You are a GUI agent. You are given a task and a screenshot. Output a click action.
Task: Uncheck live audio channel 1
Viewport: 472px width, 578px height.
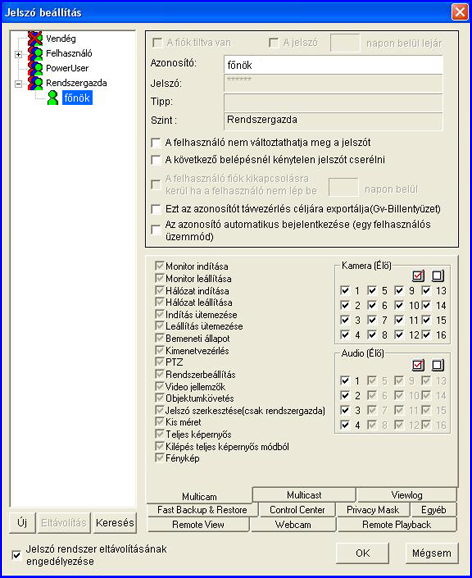(345, 380)
